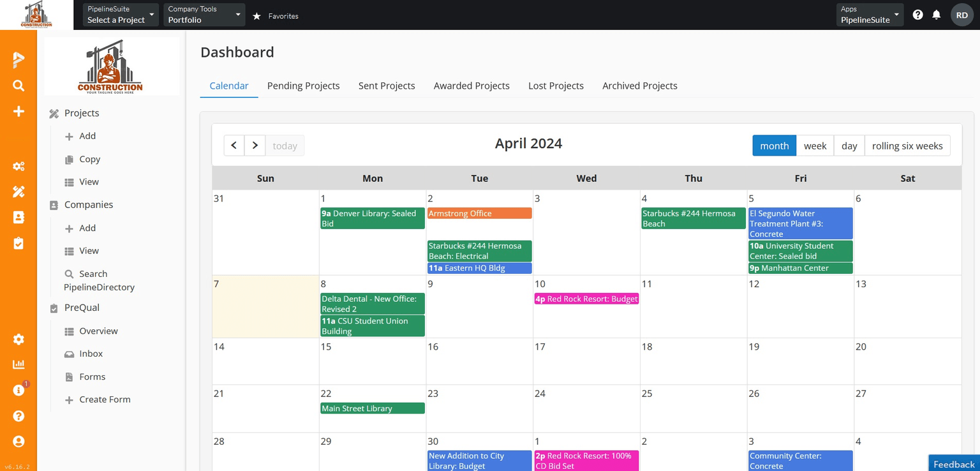Expand the Company Tools Portfolio dropdown
980x471 pixels.
point(204,15)
